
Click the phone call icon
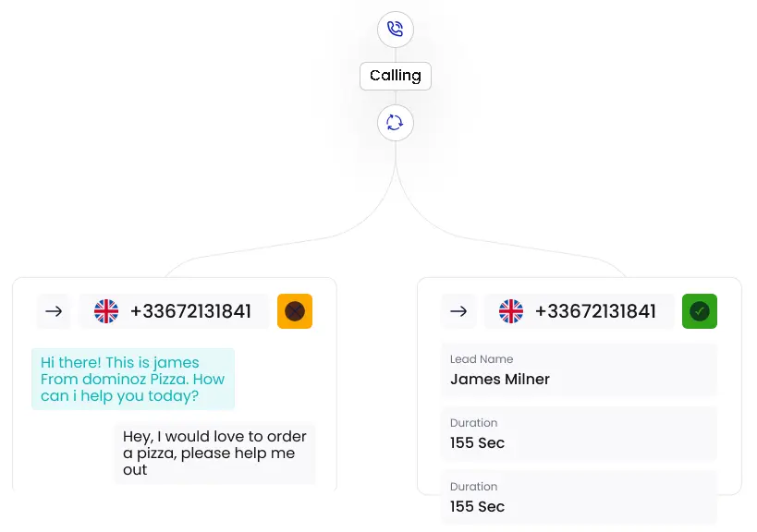pos(396,30)
